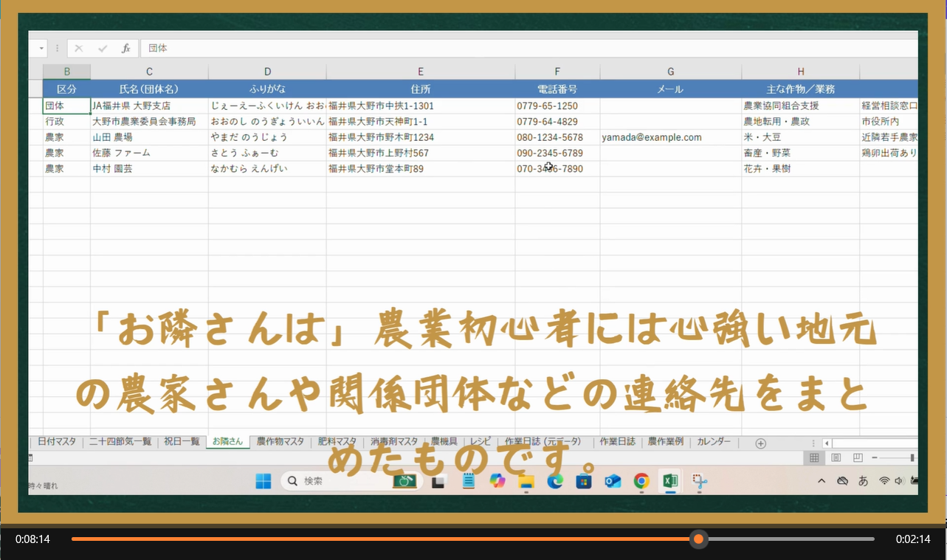Add a new sheet with plus button
947x560 pixels.
pyautogui.click(x=760, y=443)
